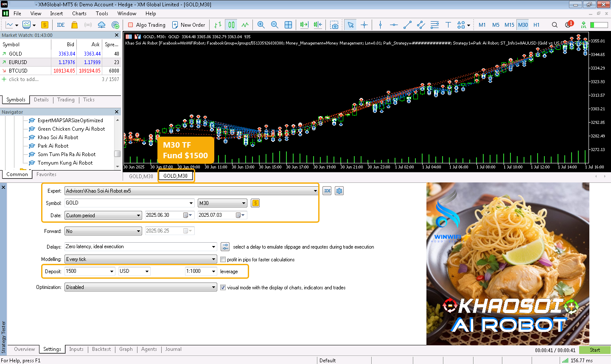Image resolution: width=611 pixels, height=364 pixels.
Task: Zoom in on the chart
Action: pyautogui.click(x=261, y=25)
